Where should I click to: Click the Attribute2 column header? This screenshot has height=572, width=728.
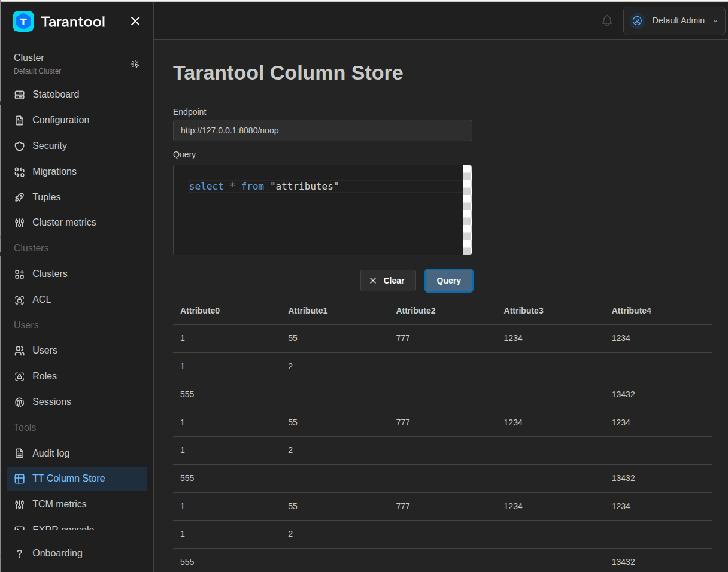click(415, 311)
